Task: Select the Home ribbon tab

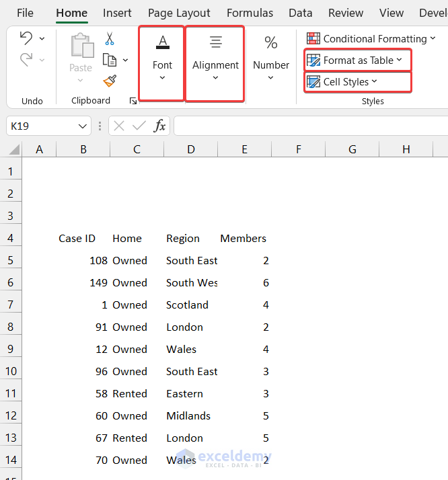Action: (72, 13)
